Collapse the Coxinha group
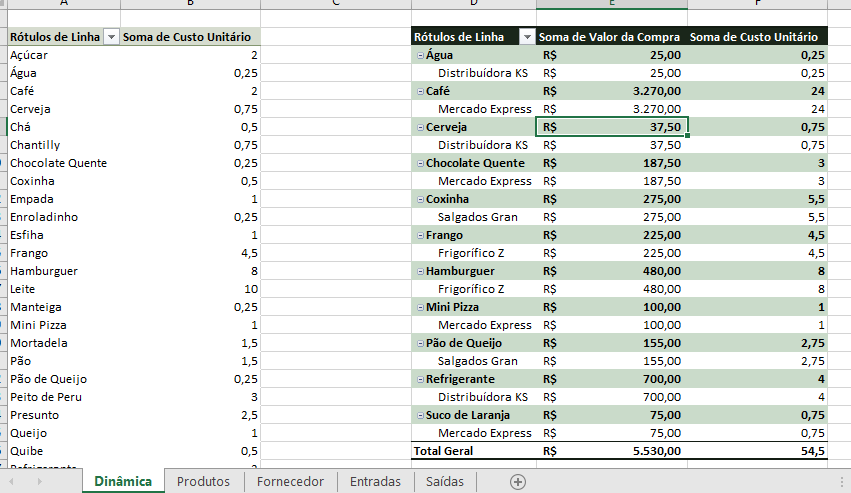 420,199
